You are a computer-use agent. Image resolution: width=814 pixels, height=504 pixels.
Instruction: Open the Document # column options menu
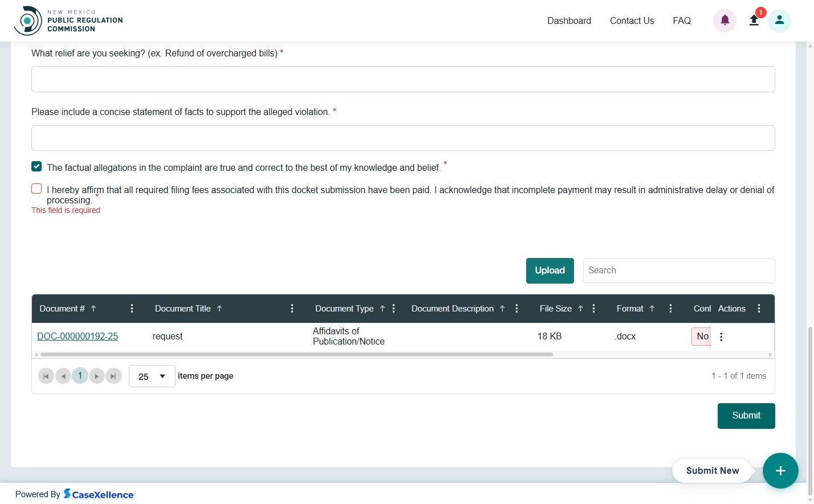pos(132,308)
